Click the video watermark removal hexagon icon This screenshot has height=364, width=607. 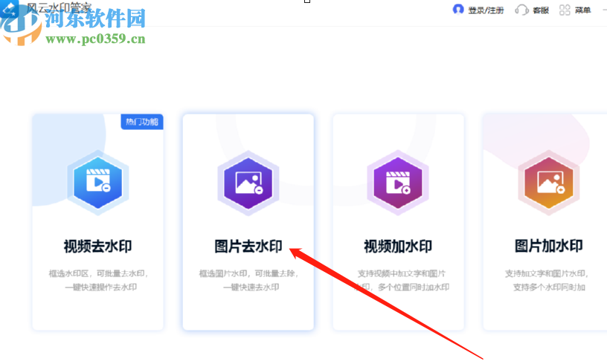point(98,183)
